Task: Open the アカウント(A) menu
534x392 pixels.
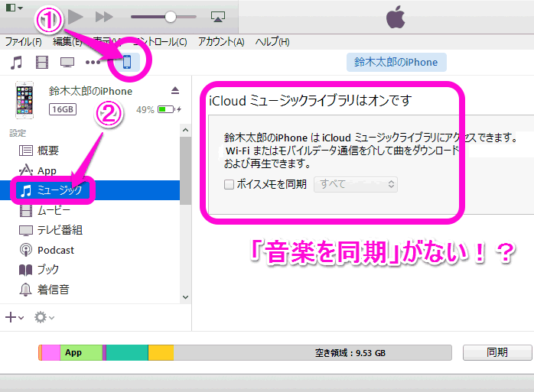Action: (221, 41)
